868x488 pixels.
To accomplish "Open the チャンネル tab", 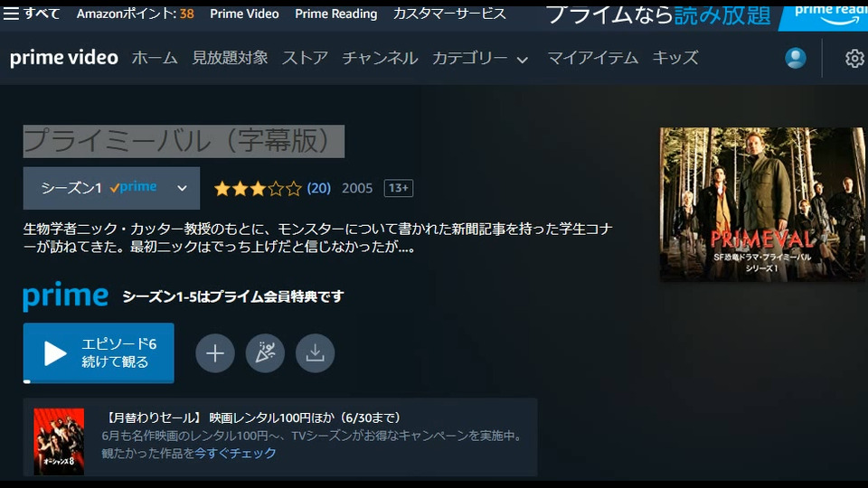I will [x=380, y=58].
